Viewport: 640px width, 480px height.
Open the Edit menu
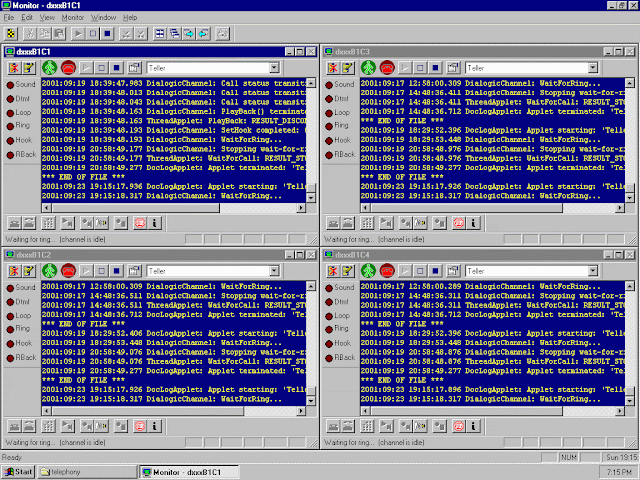coord(27,18)
